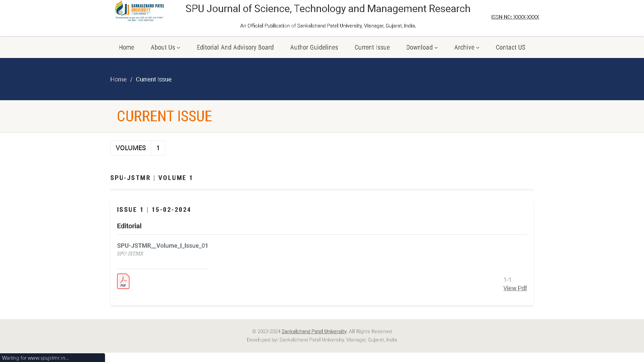Click the ISSN NO link
The width and height of the screenshot is (644, 362).
[x=515, y=17]
